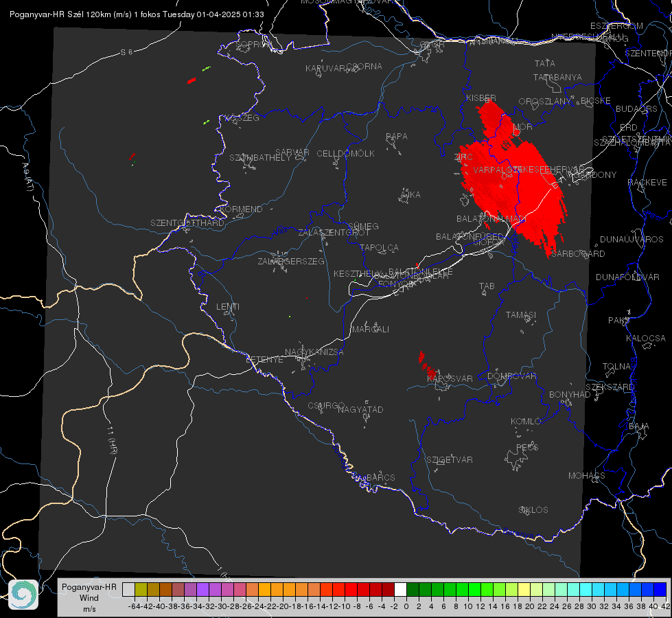Click the SÁRVÁR city label
The image size is (672, 618).
[x=292, y=152]
